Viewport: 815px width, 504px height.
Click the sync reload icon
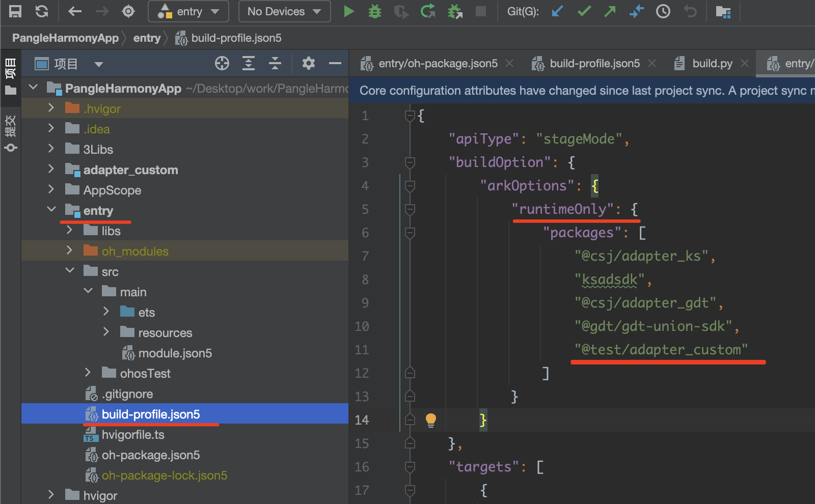[x=42, y=11]
